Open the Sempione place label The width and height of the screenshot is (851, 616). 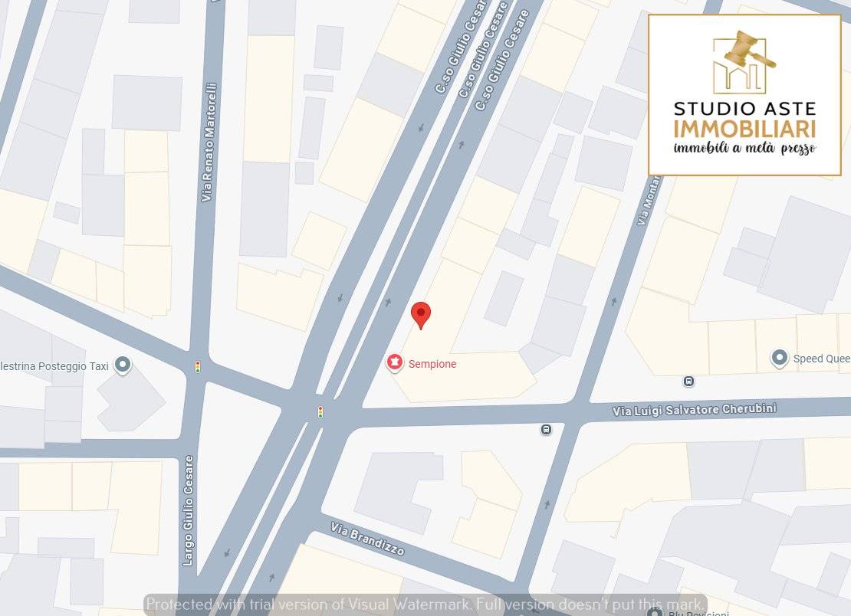pos(432,364)
